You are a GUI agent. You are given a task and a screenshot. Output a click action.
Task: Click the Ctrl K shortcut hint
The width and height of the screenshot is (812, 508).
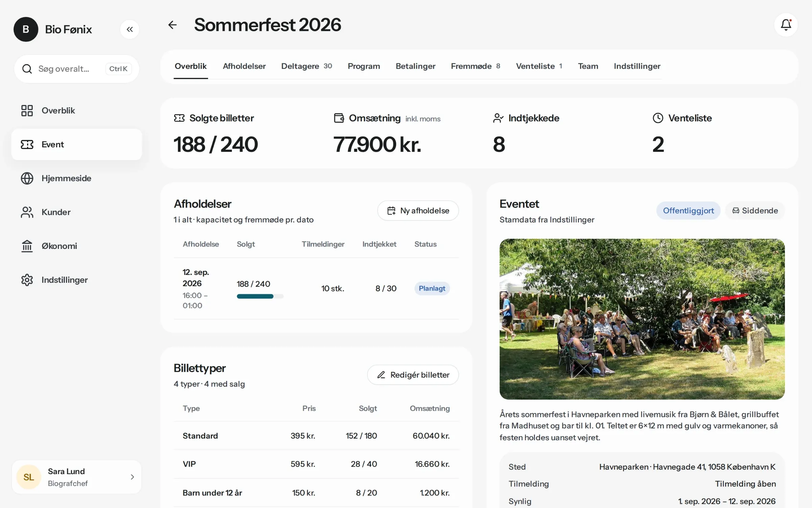(118, 69)
